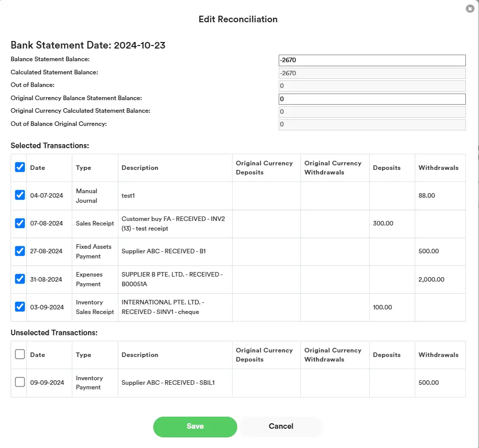Click the Cancel button
Image resolution: width=479 pixels, height=448 pixels.
[x=281, y=427]
